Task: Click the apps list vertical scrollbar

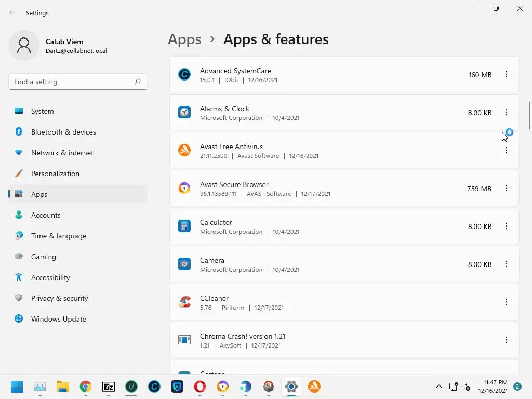Action: tap(529, 115)
